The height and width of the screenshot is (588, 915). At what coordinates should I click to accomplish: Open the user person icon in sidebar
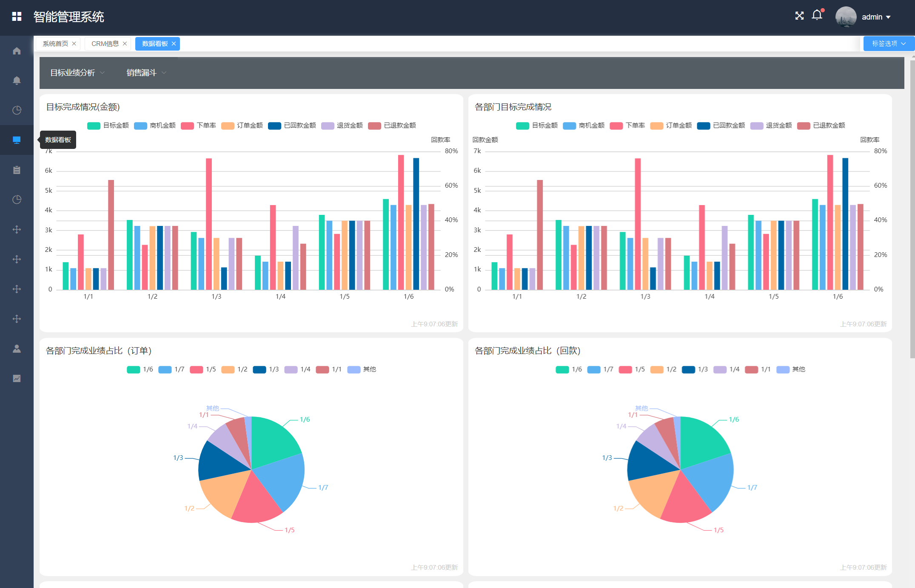point(17,348)
